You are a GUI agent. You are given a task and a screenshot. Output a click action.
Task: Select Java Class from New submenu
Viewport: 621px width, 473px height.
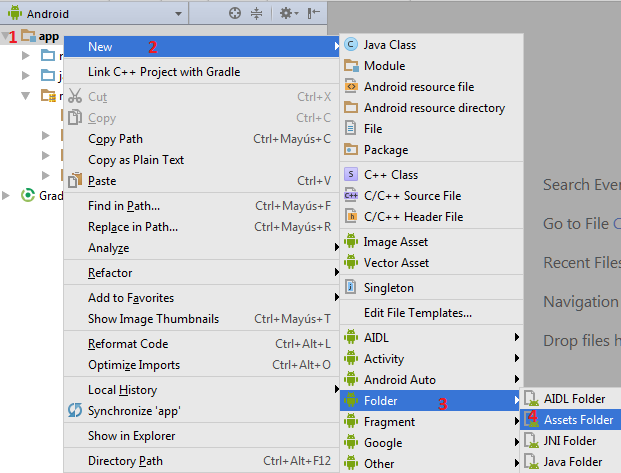(x=389, y=45)
